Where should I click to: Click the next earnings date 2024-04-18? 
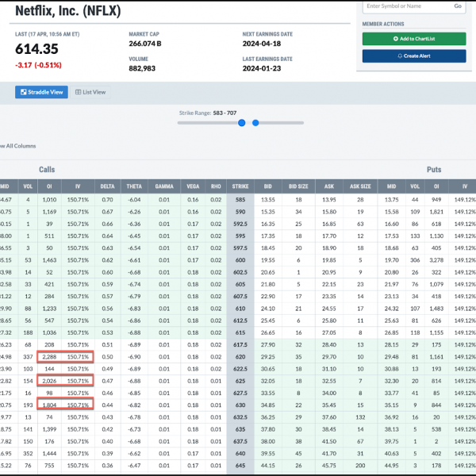(261, 44)
